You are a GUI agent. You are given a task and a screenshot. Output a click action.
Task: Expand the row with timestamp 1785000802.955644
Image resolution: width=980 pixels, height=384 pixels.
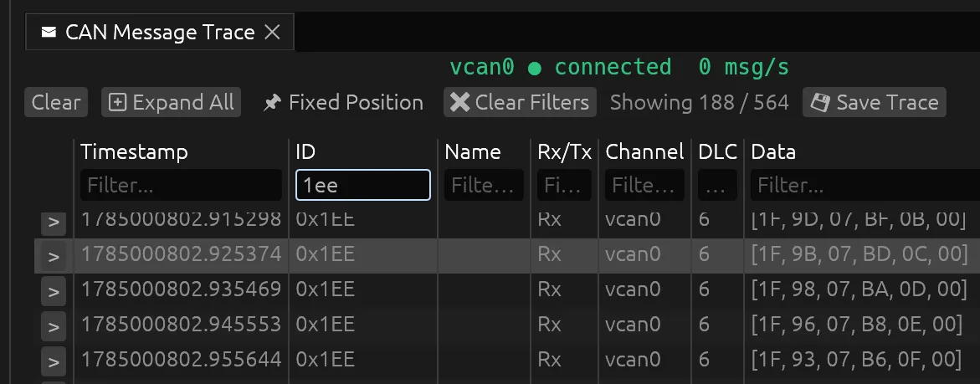pyautogui.click(x=54, y=361)
